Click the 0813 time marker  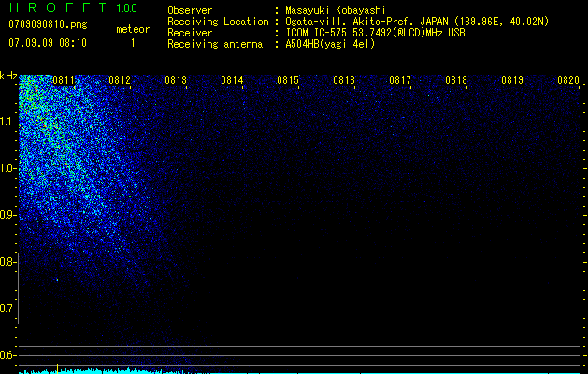pyautogui.click(x=176, y=80)
